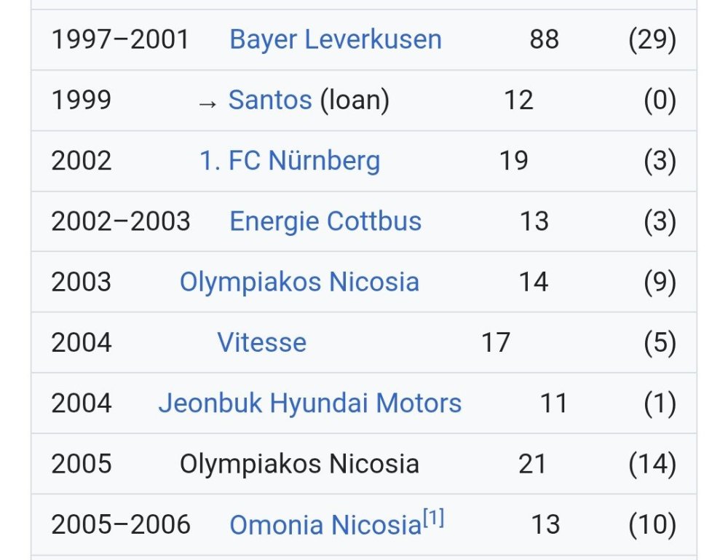
Task: Open the Energie Cottbus link
Action: [x=325, y=221]
